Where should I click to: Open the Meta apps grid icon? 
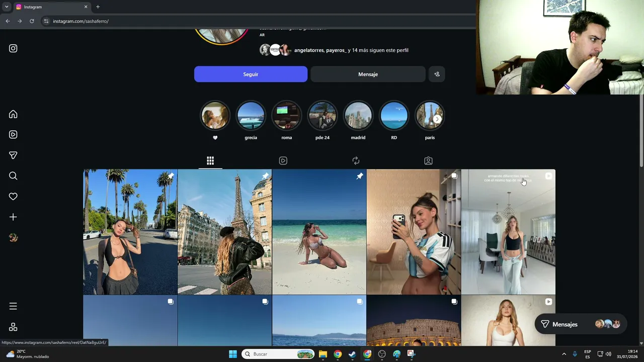click(13, 327)
